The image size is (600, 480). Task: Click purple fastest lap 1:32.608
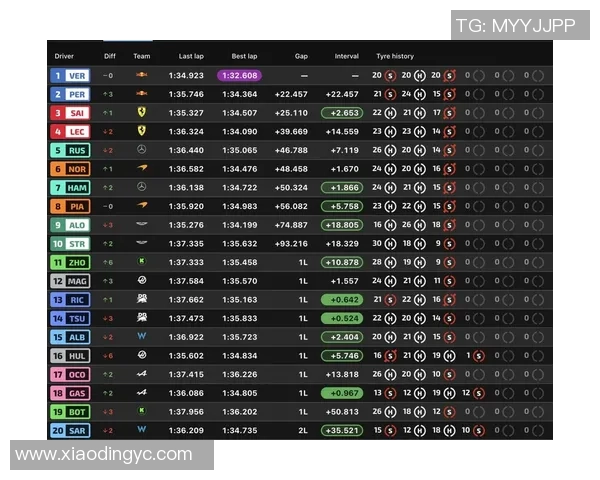point(240,75)
